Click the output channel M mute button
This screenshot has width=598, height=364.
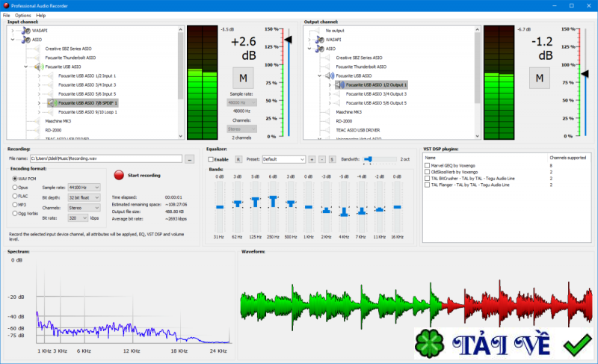540,77
